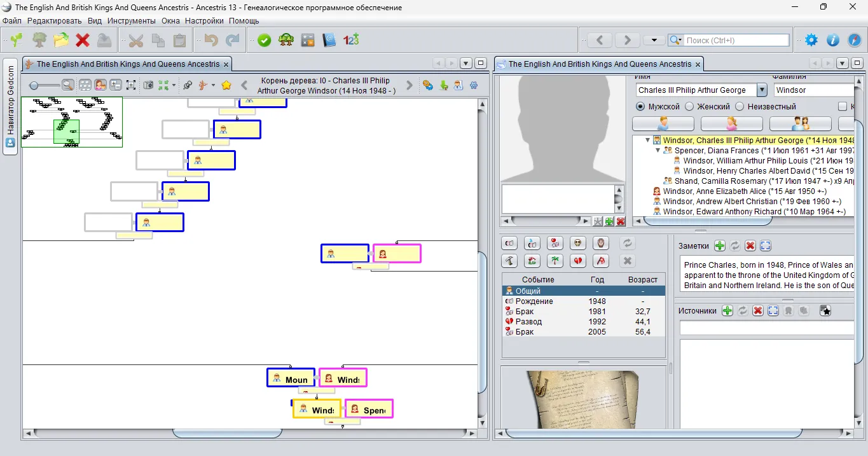The height and width of the screenshot is (456, 868).
Task: Open the given name dropdown
Action: [x=762, y=90]
